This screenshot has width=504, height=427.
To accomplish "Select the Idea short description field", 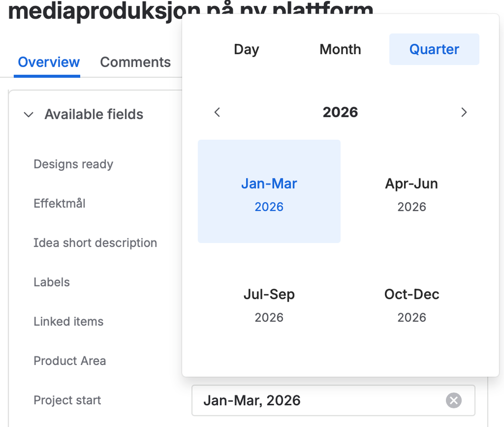I will (x=95, y=243).
